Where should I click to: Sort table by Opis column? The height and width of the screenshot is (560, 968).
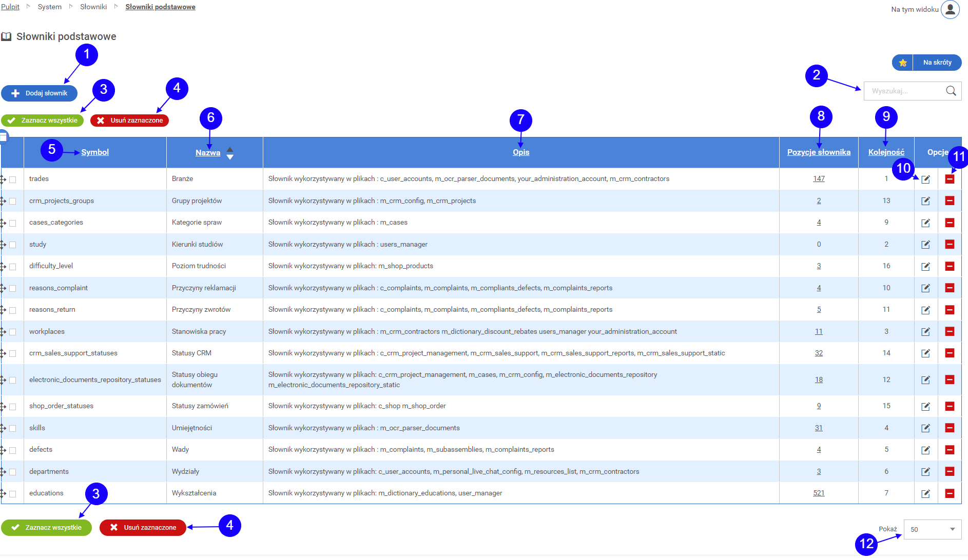(521, 152)
